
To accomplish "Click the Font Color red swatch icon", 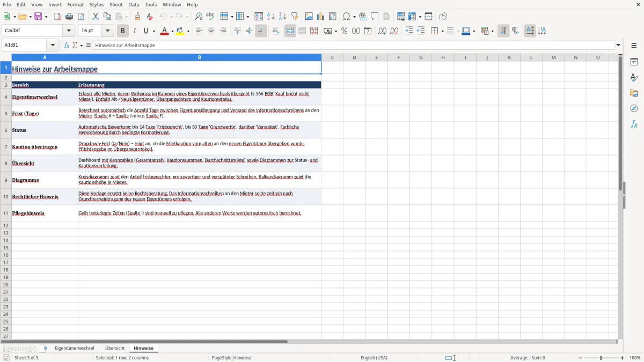I will click(164, 31).
